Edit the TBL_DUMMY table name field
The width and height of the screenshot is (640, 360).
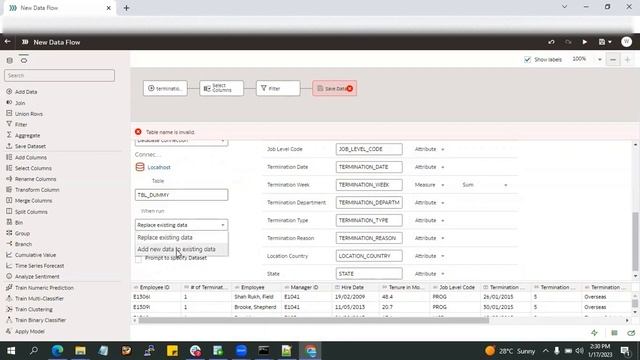(181, 195)
